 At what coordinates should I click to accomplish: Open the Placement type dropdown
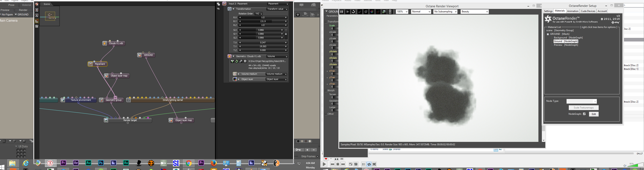coord(278,4)
